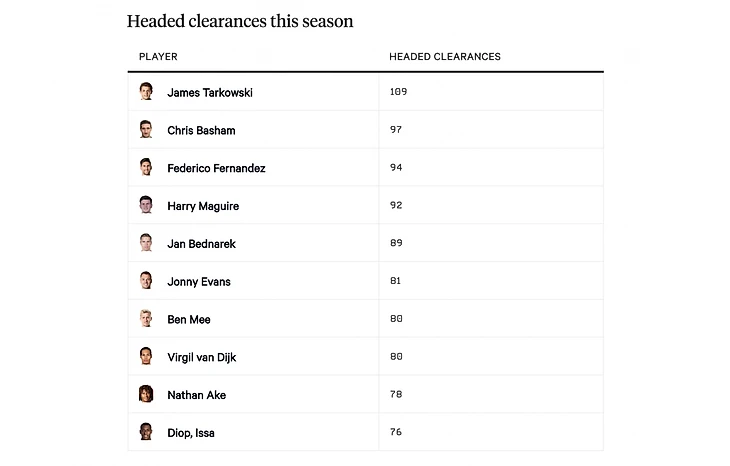Select the Harry Maguire name
The height and width of the screenshot is (466, 730).
(203, 206)
